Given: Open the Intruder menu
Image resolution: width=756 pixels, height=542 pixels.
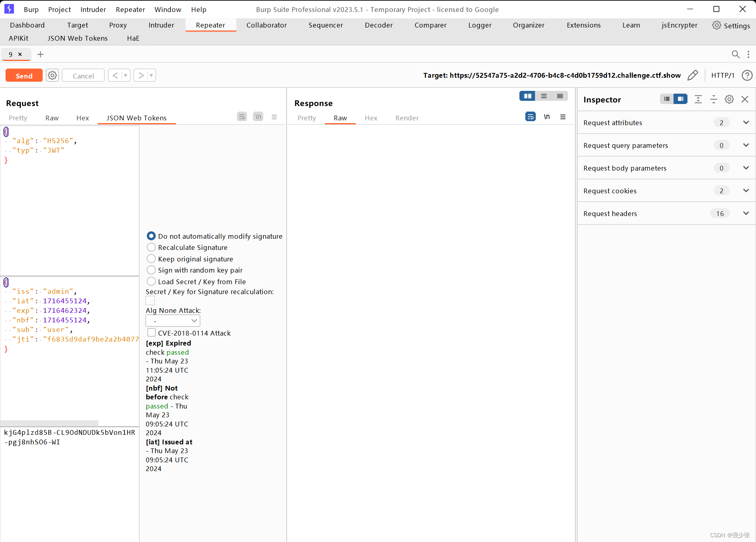Looking at the screenshot, I should tap(93, 10).
